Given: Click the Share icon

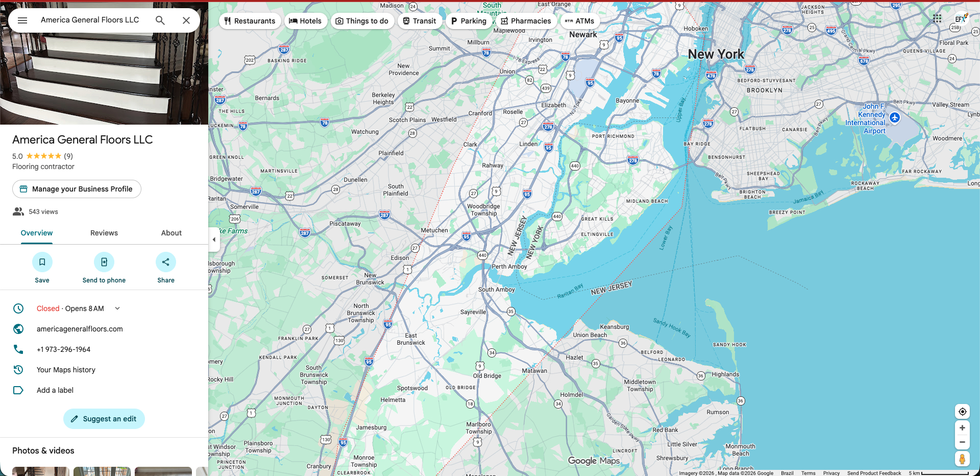Looking at the screenshot, I should click(166, 262).
